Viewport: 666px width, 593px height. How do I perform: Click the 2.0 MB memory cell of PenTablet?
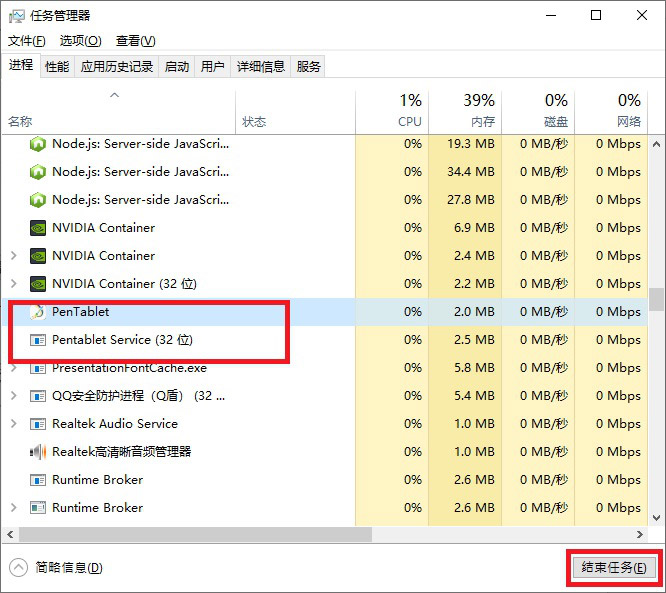tap(465, 312)
